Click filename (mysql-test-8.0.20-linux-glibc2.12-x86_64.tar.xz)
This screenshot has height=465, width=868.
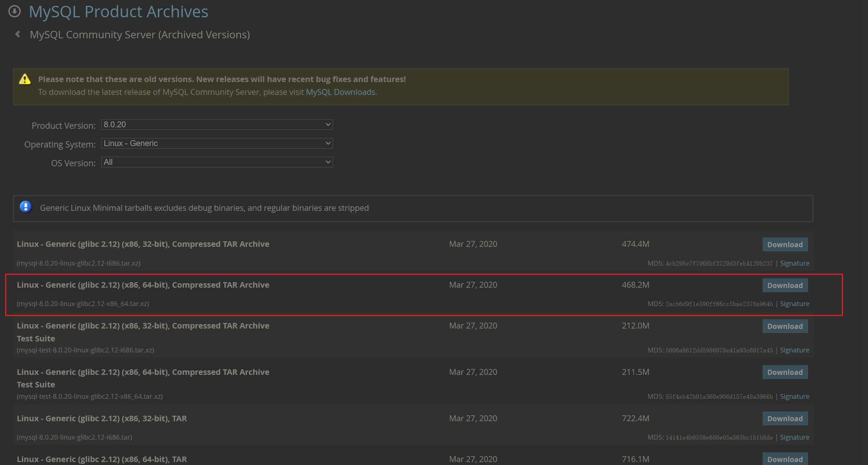90,397
